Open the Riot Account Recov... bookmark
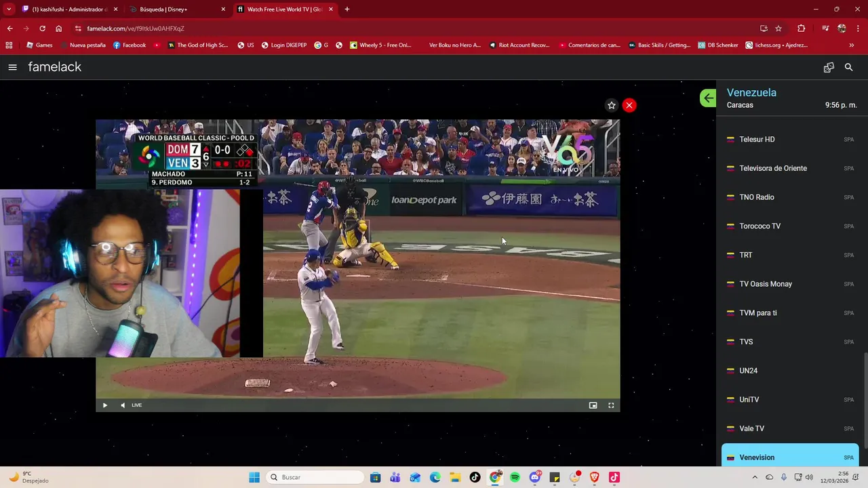 pyautogui.click(x=519, y=45)
